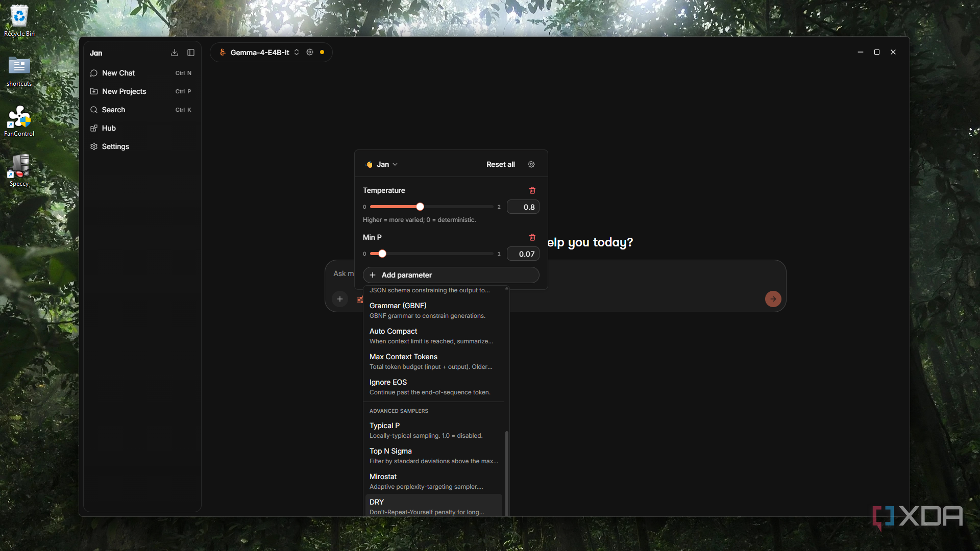This screenshot has height=551, width=980.
Task: Click the sliders parameters icon in chat input
Action: [x=360, y=299]
